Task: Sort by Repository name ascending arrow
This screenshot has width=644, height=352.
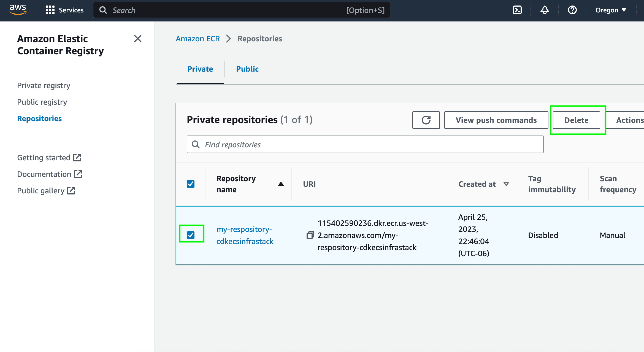Action: click(x=281, y=184)
